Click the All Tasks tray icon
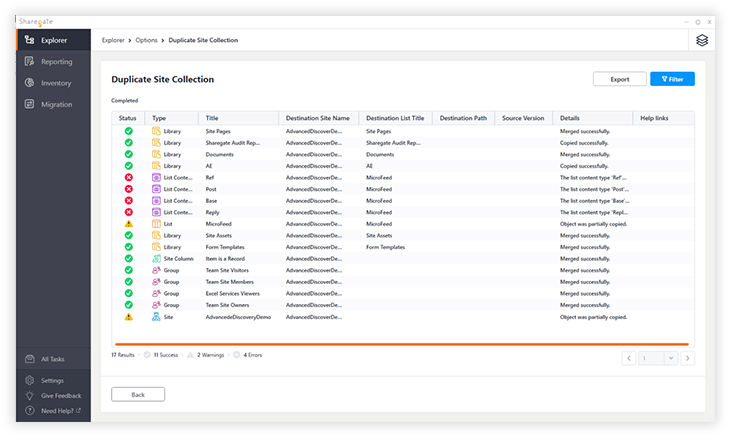This screenshot has height=437, width=730. pos(29,359)
